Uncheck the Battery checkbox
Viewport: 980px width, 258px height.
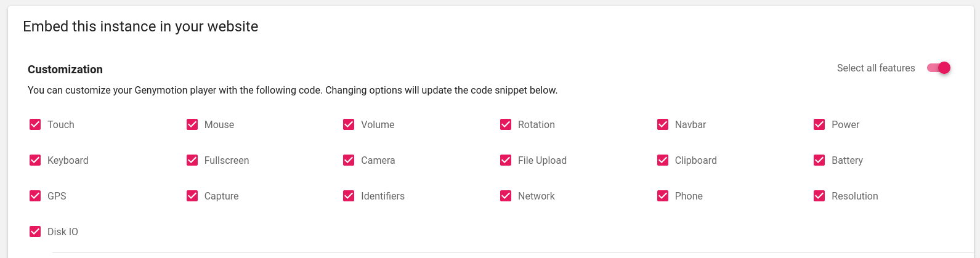pyautogui.click(x=819, y=160)
